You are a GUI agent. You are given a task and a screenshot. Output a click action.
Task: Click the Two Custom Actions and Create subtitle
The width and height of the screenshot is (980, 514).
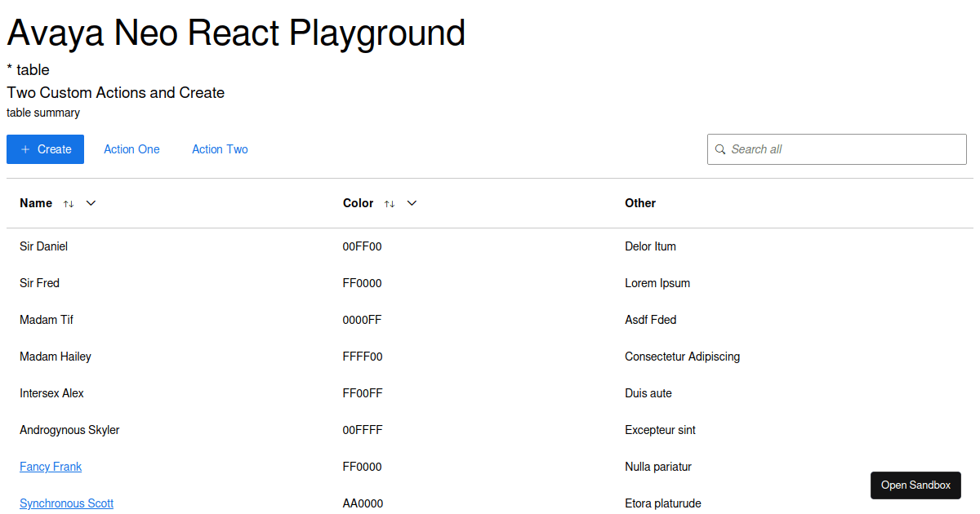click(115, 93)
